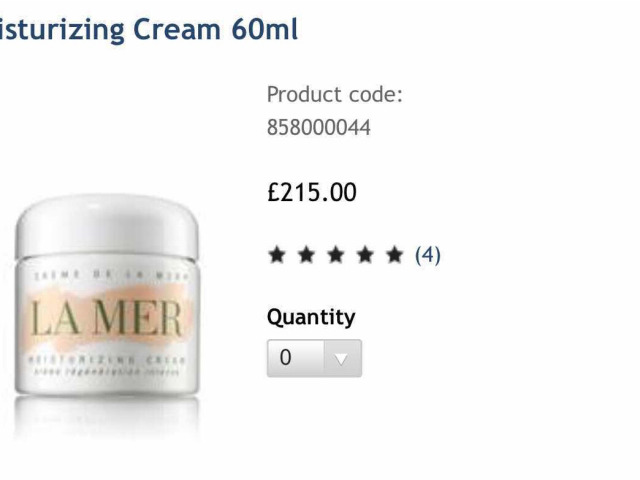Click the third rating star

[x=336, y=255]
